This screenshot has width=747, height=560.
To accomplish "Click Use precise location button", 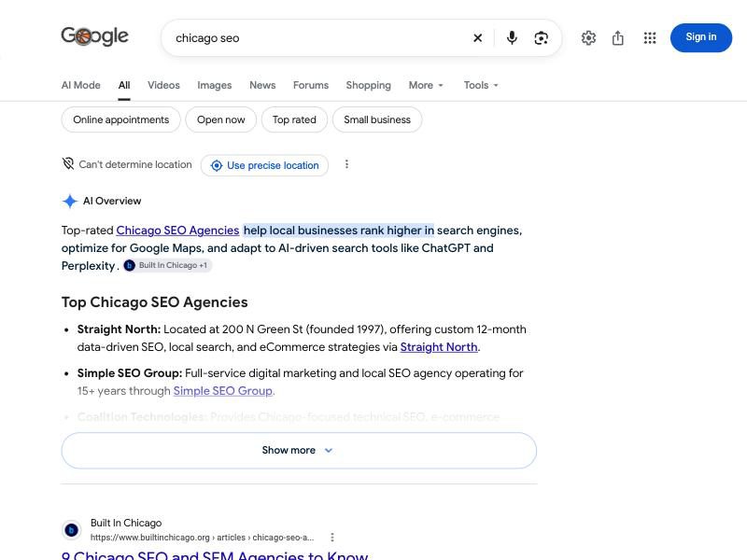I will click(264, 165).
